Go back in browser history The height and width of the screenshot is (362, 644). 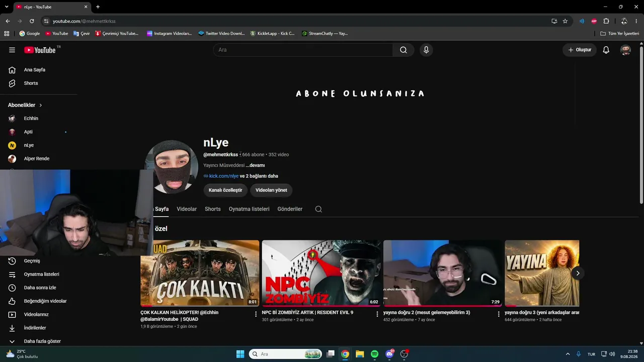coord(8,21)
